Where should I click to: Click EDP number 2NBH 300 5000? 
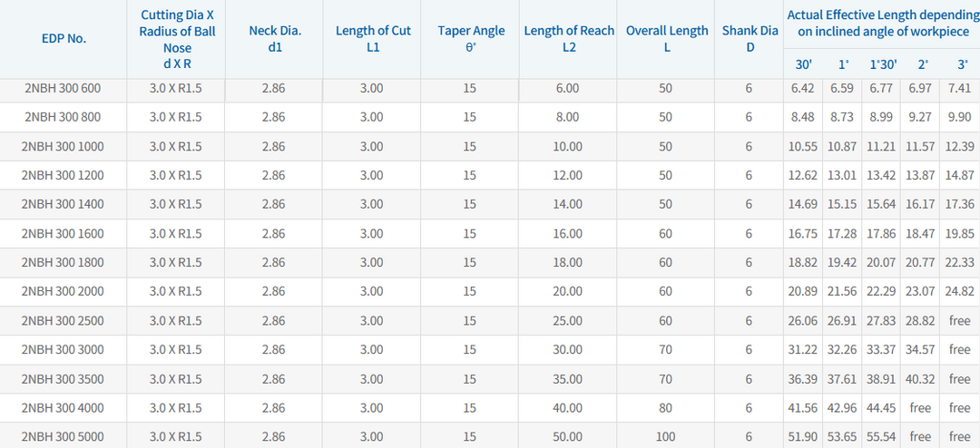pyautogui.click(x=63, y=436)
